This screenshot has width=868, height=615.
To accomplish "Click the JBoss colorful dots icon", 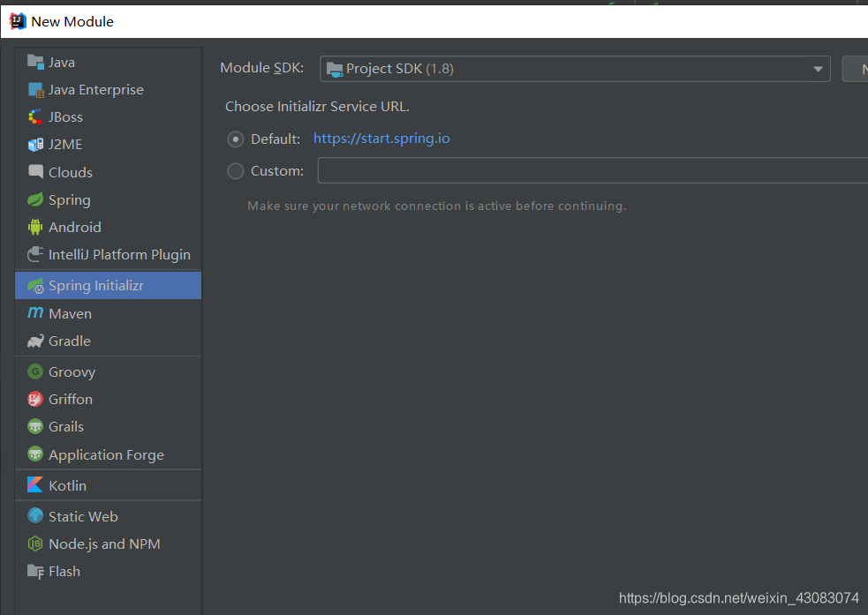I will click(x=35, y=116).
